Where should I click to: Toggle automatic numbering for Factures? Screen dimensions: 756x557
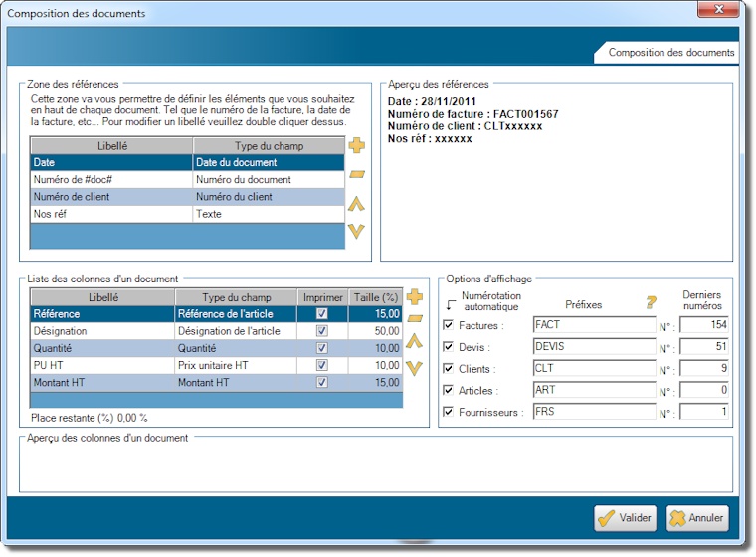[448, 325]
